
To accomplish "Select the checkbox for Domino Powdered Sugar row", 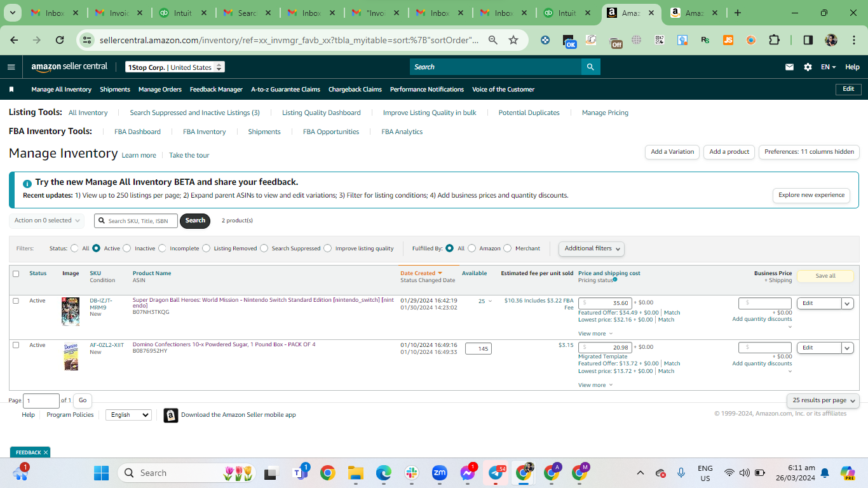I will point(16,345).
